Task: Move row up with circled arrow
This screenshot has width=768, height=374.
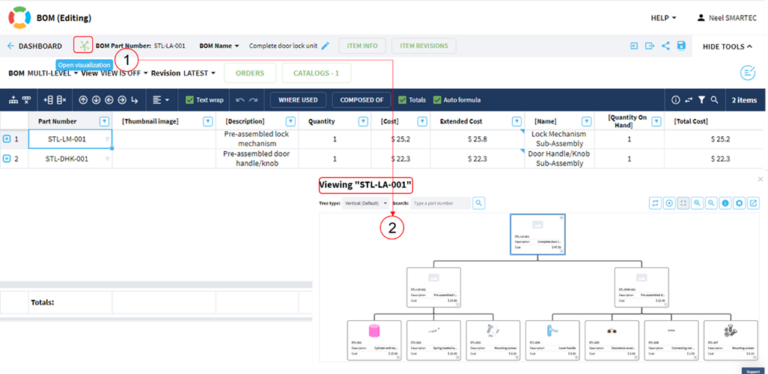Action: tap(83, 100)
